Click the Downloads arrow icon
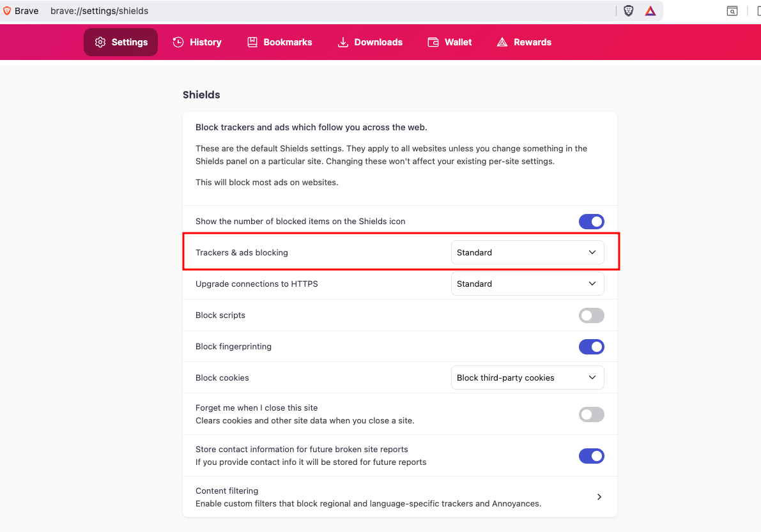The width and height of the screenshot is (761, 532). click(x=343, y=42)
